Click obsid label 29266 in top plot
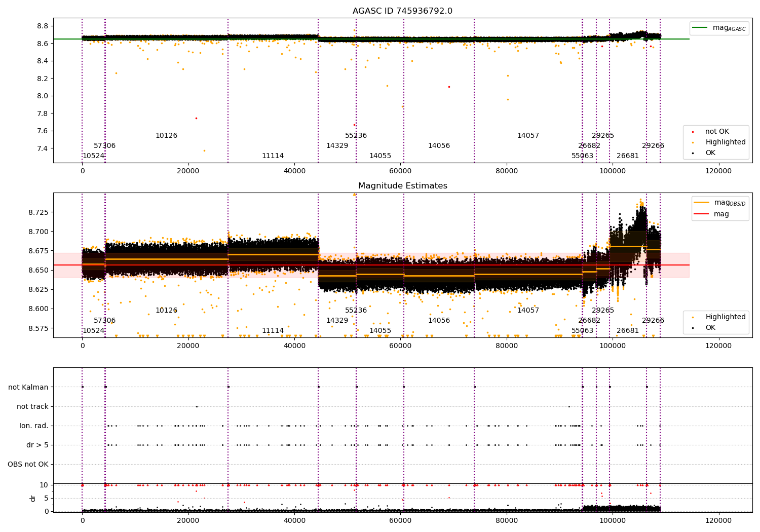760x532 pixels. [x=653, y=146]
